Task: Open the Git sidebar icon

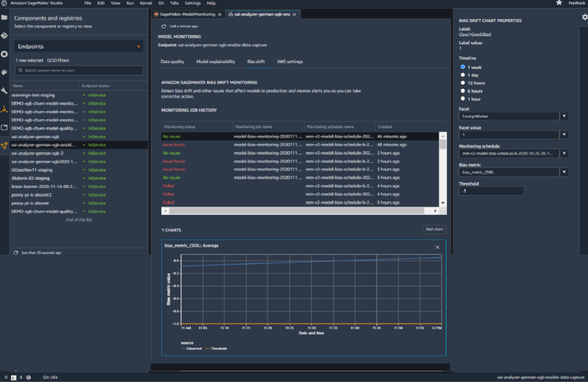Action: [x=4, y=36]
